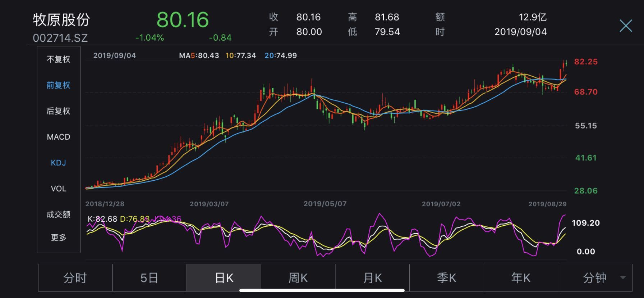The width and height of the screenshot is (644, 298).
Task: Click the 2019/08/29 date axis label
Action: point(547,204)
